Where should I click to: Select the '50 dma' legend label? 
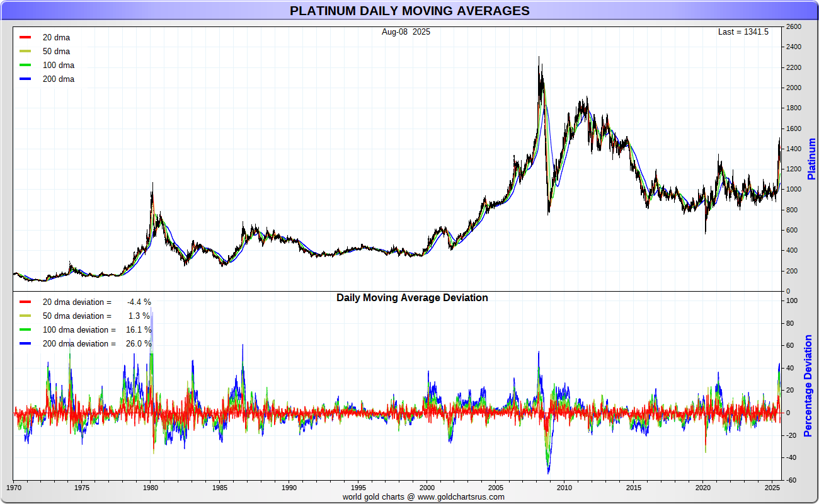(56, 51)
